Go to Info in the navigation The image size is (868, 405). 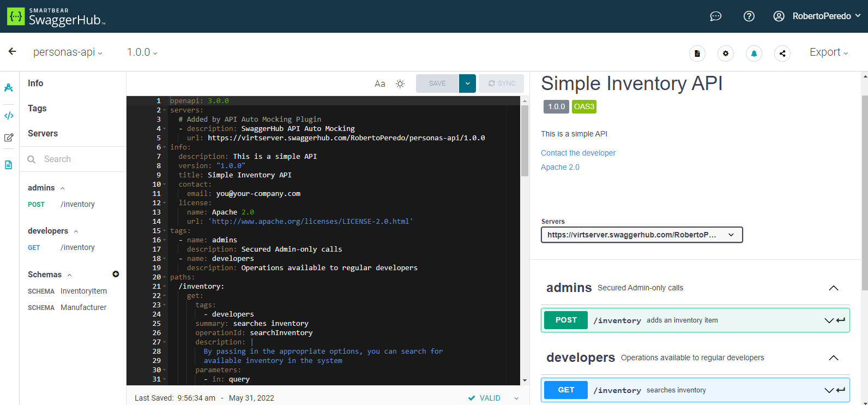(35, 83)
